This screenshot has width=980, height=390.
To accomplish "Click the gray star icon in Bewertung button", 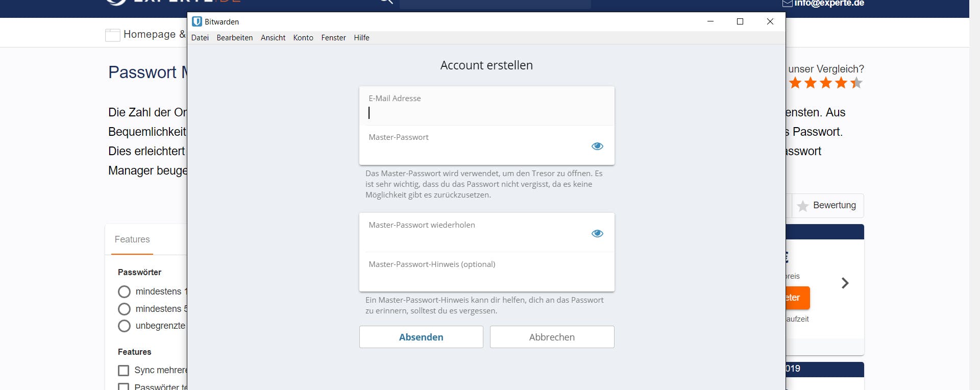I will point(802,206).
